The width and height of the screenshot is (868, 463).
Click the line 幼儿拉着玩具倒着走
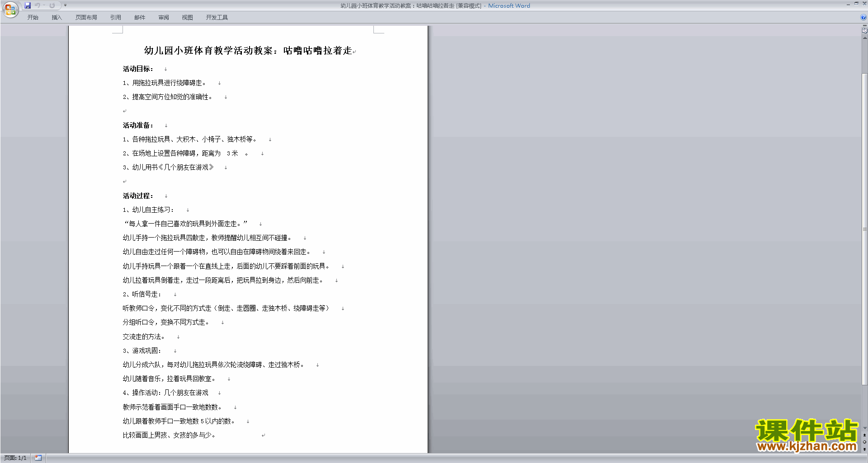(x=223, y=281)
